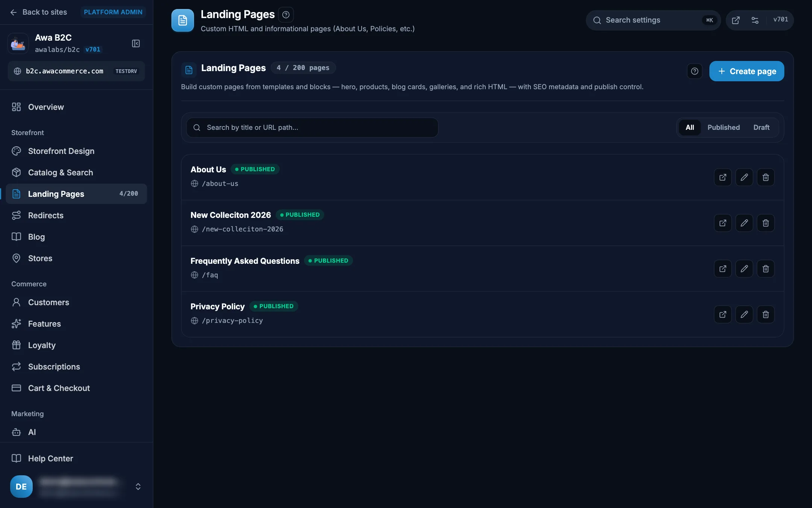Screen dimensions: 812x508
Task: Expand the user account switcher
Action: [138, 487]
